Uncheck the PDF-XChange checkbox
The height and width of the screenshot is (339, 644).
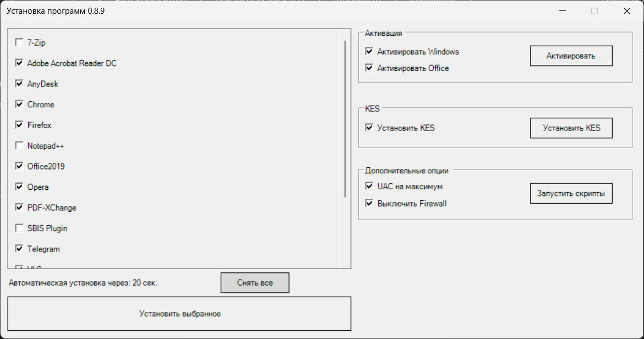click(19, 207)
